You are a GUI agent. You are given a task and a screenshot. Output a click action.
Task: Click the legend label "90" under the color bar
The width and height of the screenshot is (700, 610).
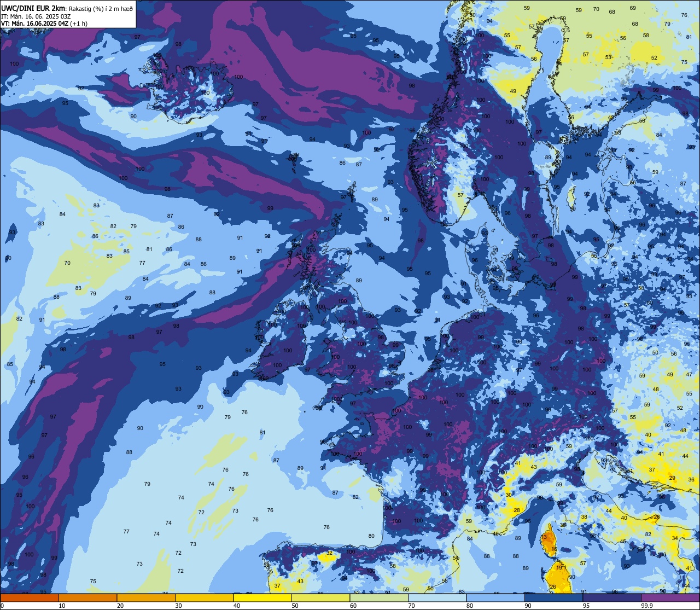click(x=528, y=606)
